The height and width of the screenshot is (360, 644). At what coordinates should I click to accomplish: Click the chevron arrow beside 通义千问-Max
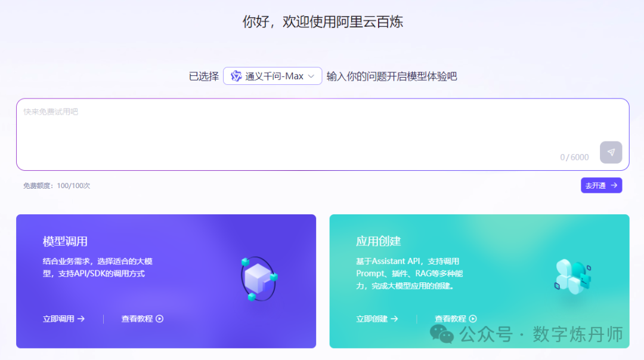311,76
